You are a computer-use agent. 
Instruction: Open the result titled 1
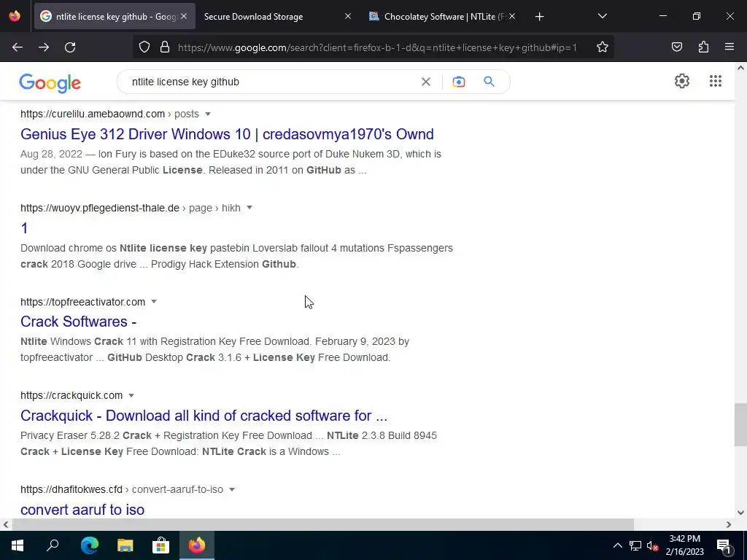(24, 228)
